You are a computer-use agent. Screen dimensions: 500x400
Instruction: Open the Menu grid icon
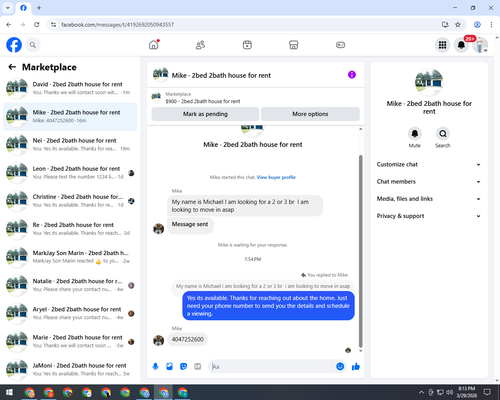coord(442,45)
